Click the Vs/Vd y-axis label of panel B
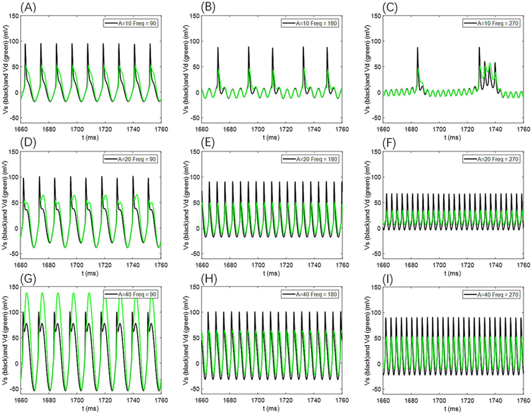This screenshot has width=532, height=414. coord(186,69)
